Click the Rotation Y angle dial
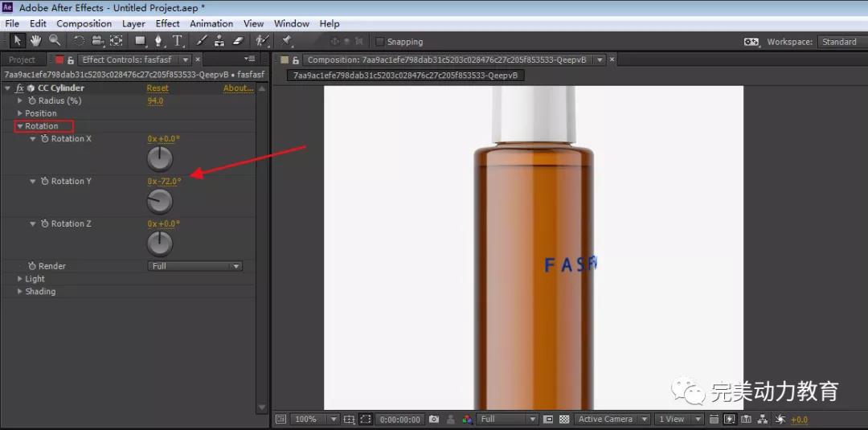The height and width of the screenshot is (430, 868). tap(161, 201)
